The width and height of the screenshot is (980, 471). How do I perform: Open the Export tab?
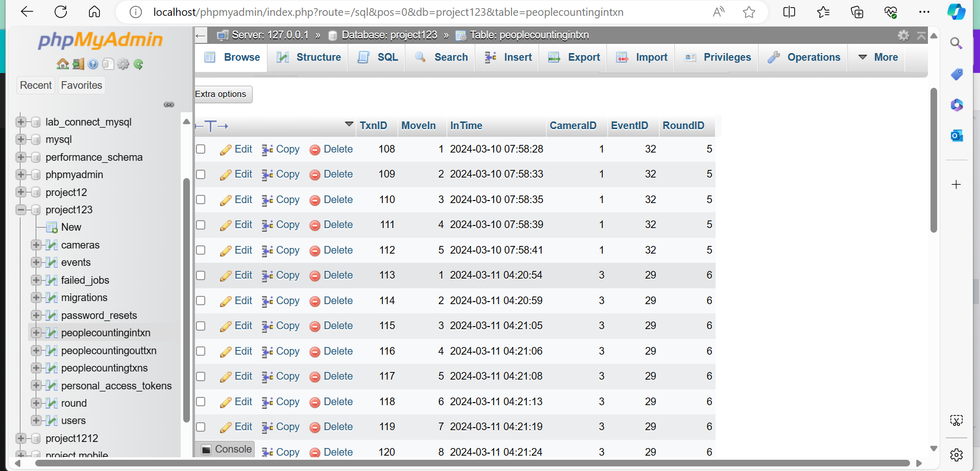pos(574,57)
